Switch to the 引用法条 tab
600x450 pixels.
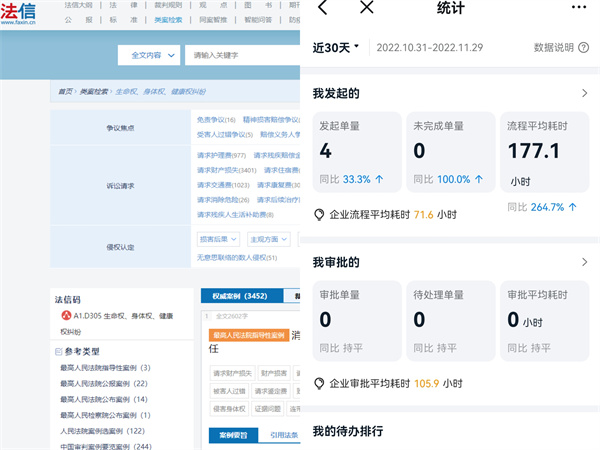click(x=284, y=435)
